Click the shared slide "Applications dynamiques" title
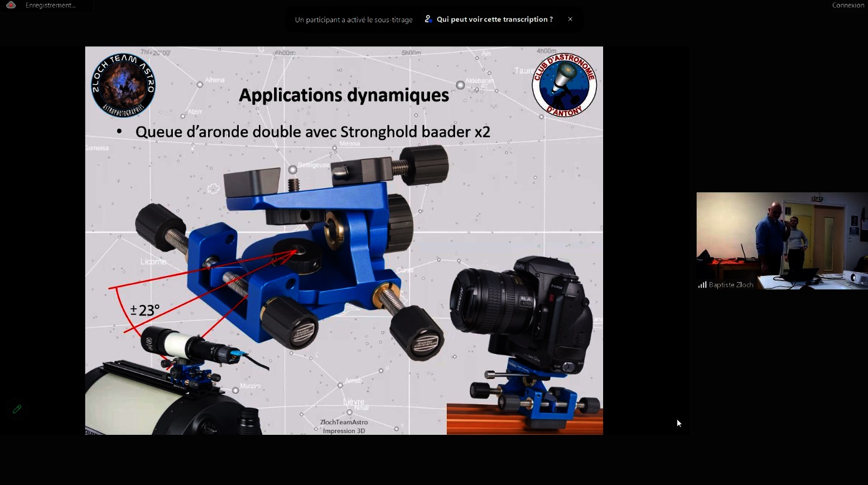The width and height of the screenshot is (868, 485). click(344, 95)
